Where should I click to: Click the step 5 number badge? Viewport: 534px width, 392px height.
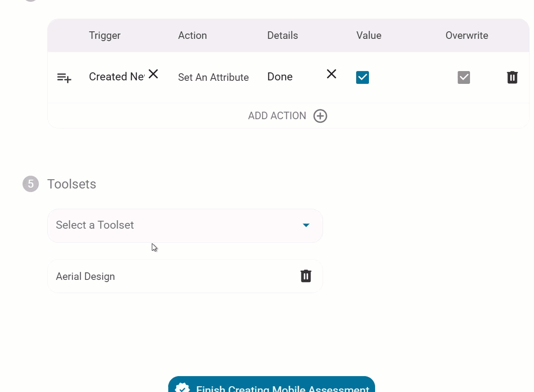(x=30, y=184)
